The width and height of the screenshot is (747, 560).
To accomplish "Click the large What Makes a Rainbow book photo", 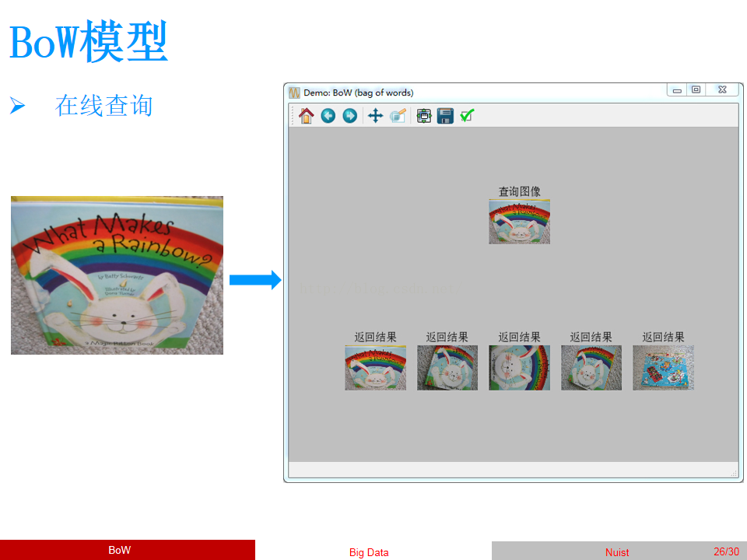I will click(x=117, y=275).
